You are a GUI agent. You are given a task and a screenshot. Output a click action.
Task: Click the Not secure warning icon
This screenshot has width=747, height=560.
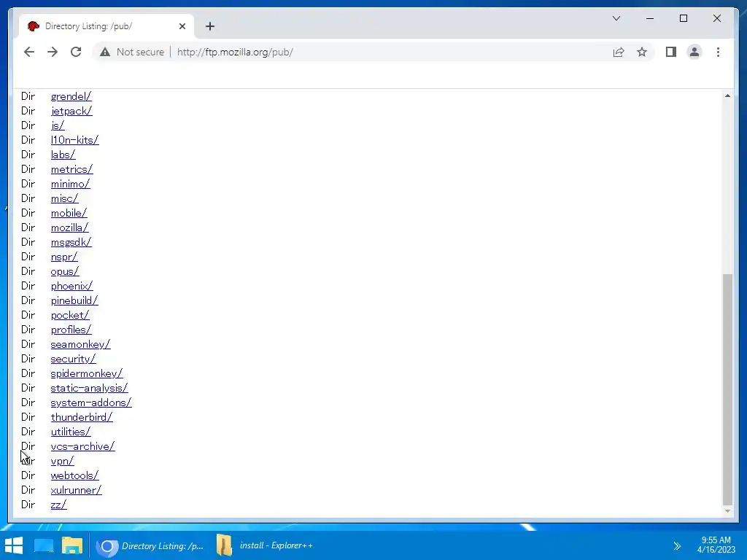(x=105, y=52)
